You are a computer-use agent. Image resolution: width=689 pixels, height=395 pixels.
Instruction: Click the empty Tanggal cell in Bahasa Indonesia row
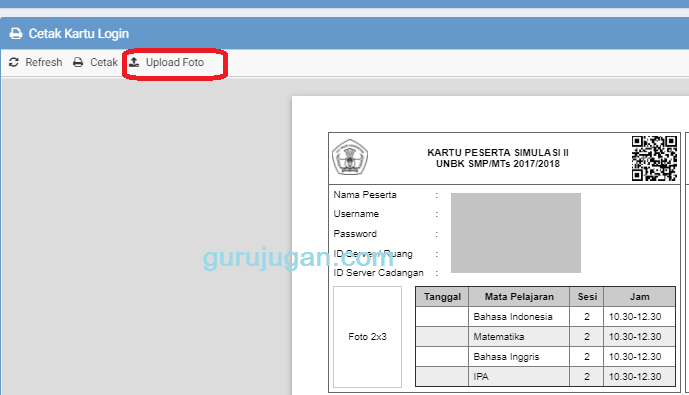(x=442, y=316)
